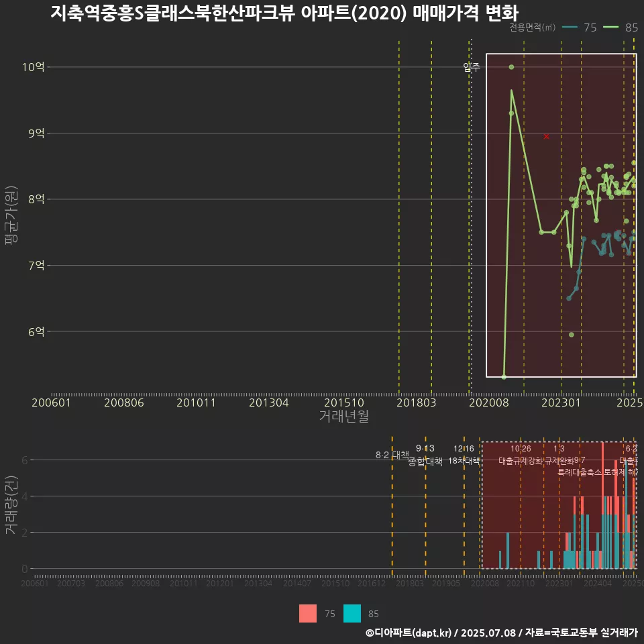
Task: Click the 6억 y-axis label
Action: pyautogui.click(x=36, y=331)
